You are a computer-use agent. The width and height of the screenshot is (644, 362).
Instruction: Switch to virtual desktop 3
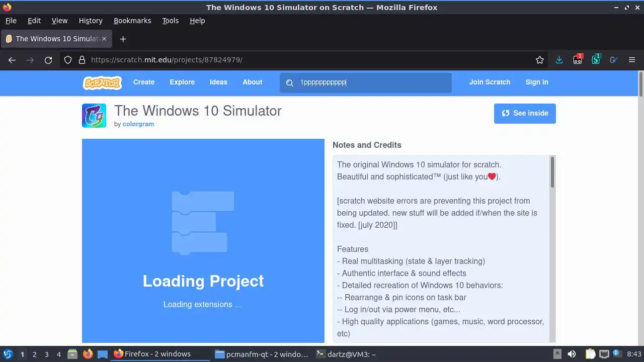click(47, 354)
